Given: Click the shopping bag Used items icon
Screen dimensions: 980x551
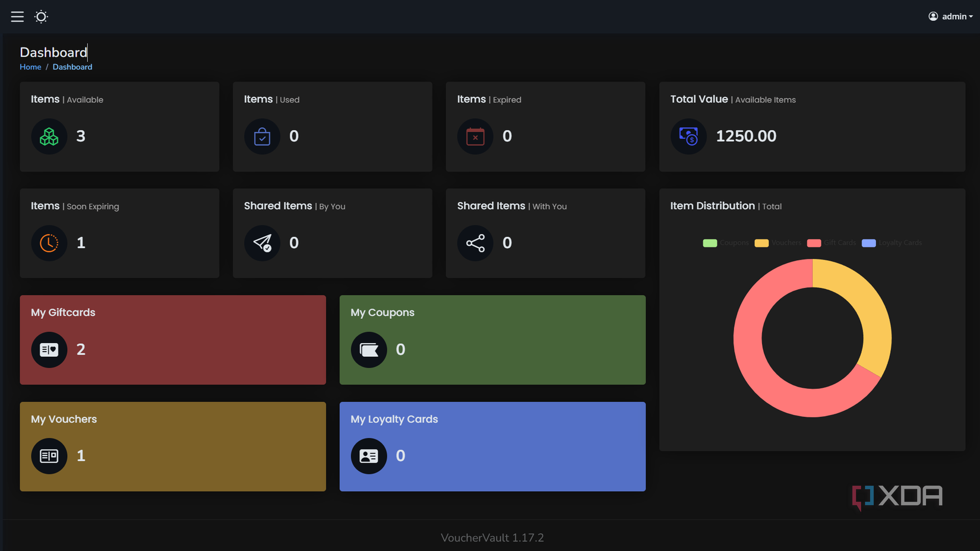Looking at the screenshot, I should (262, 137).
